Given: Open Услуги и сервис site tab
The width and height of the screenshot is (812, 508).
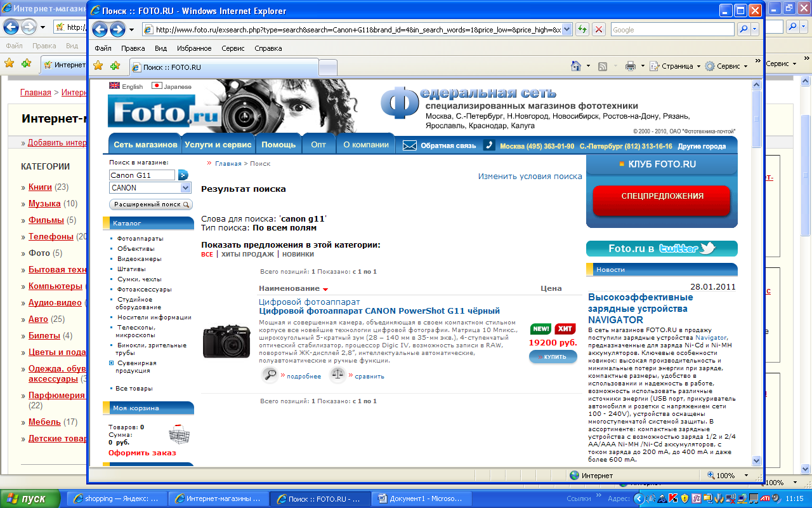Looking at the screenshot, I should click(218, 145).
